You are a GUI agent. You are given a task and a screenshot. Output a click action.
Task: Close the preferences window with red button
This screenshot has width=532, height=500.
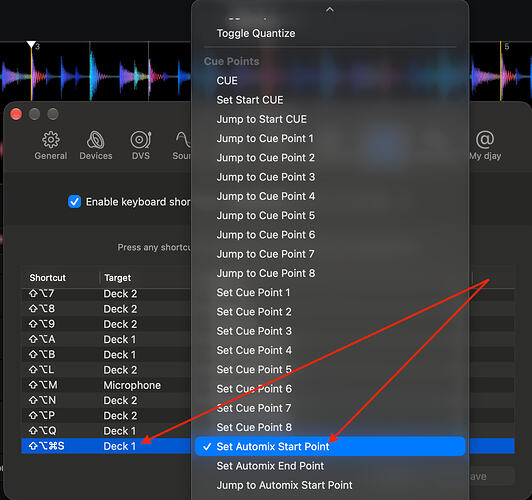[16, 114]
